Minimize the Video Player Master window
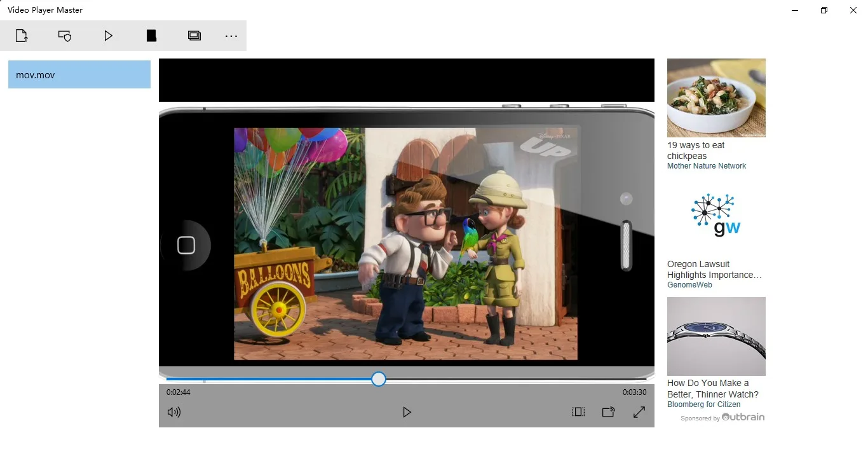The height and width of the screenshot is (463, 868). tap(795, 10)
